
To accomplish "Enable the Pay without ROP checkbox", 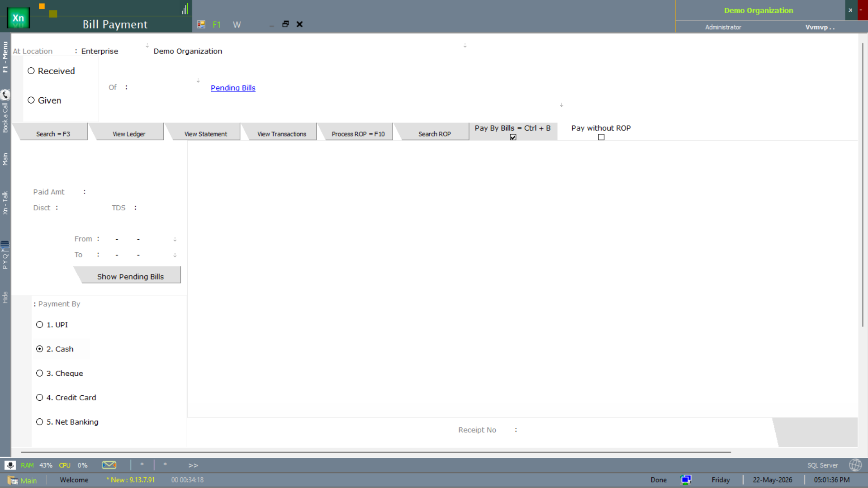I will (x=601, y=137).
